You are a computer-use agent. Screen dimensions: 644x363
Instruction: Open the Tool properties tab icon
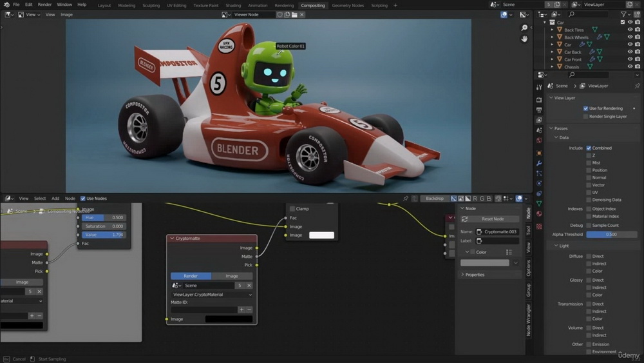(539, 88)
